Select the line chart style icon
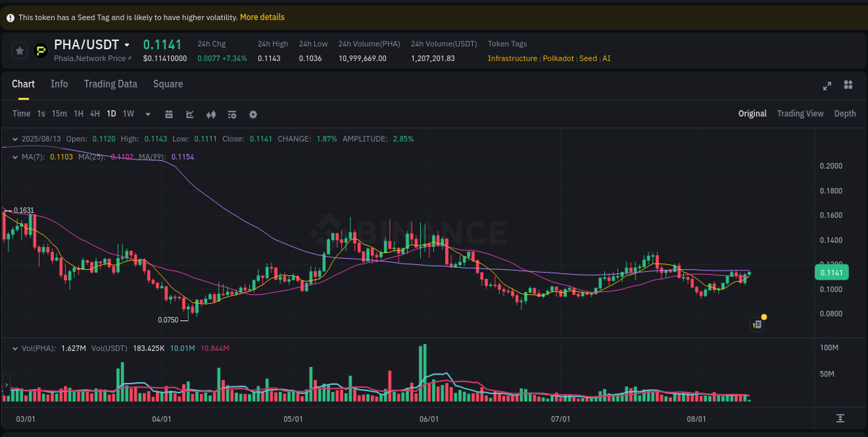868x437 pixels. 190,114
